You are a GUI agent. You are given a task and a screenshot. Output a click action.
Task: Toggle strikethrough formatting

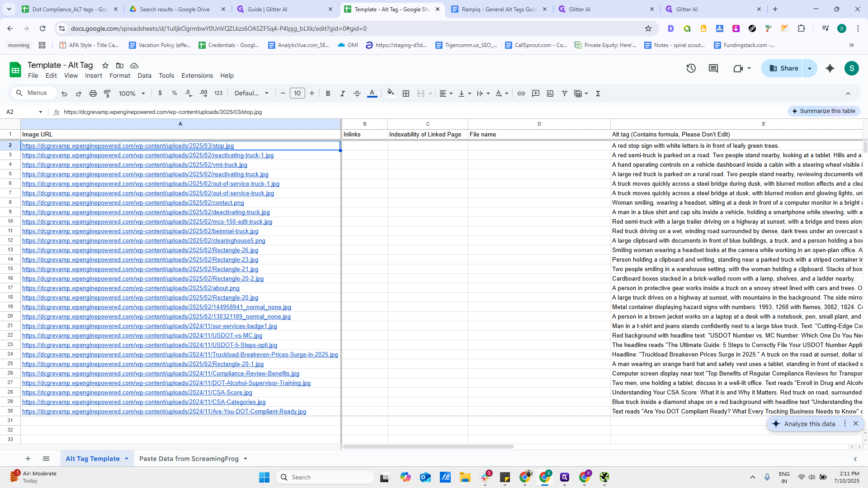point(357,94)
